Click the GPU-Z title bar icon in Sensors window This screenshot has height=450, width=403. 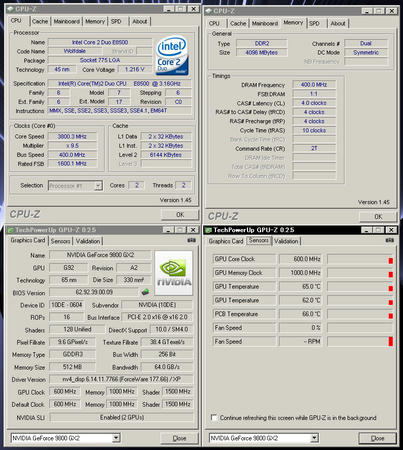209,230
